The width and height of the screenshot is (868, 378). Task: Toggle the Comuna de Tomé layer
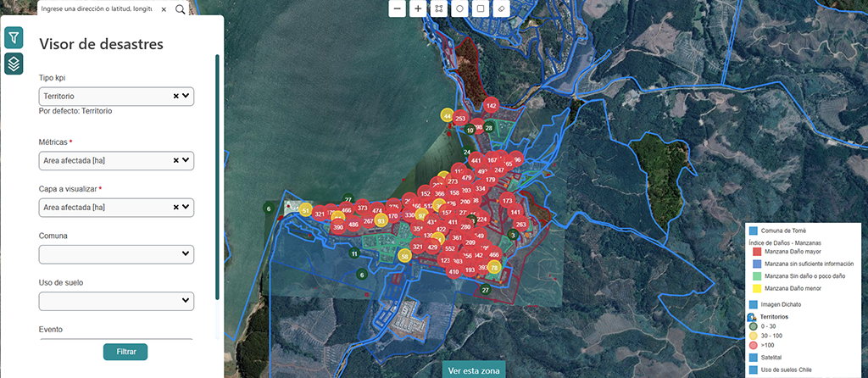754,231
